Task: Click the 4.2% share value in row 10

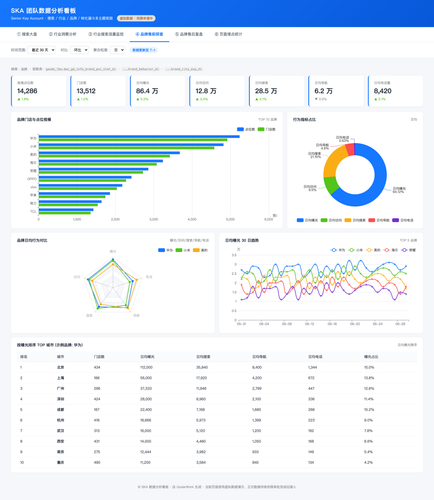Action: (x=368, y=462)
